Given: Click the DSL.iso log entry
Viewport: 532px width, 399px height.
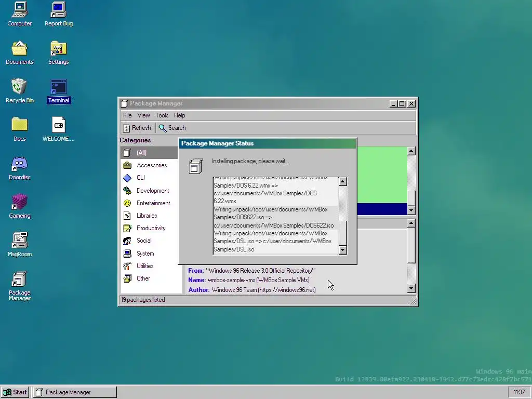Looking at the screenshot, I should tap(275, 241).
